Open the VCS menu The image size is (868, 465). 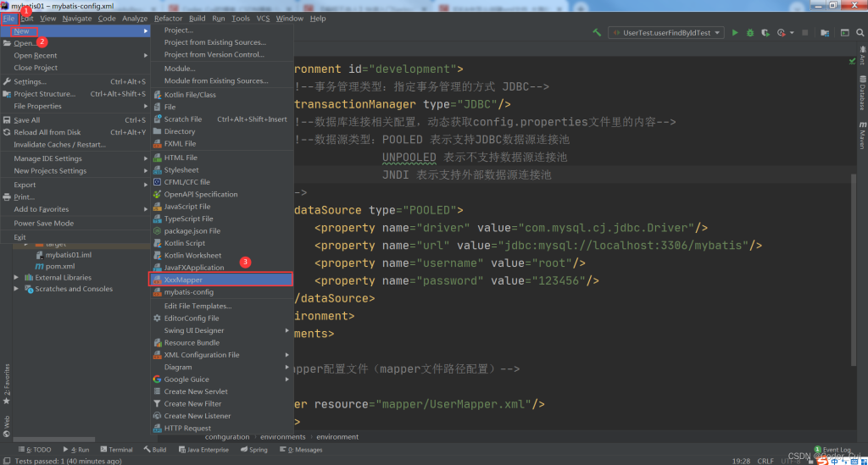pos(263,19)
